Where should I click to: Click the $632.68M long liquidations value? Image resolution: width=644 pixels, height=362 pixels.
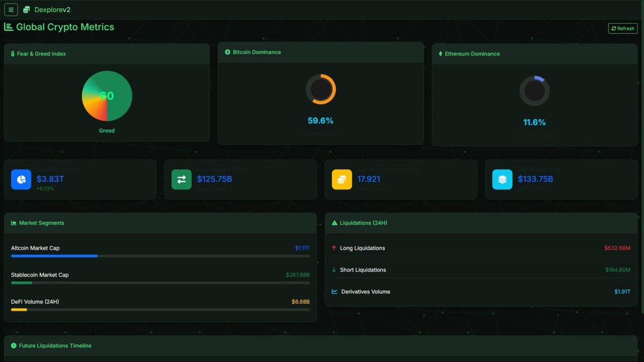(617, 248)
